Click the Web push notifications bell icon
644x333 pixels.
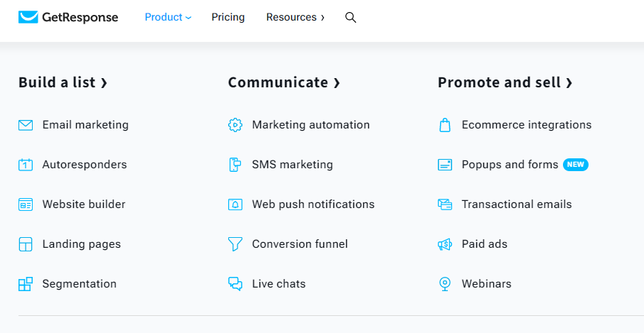[235, 204]
